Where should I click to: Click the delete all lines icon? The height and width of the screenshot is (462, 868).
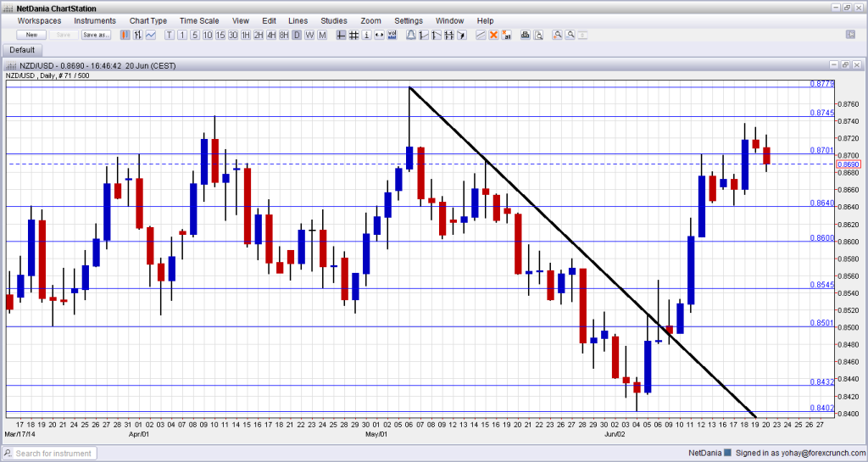pyautogui.click(x=506, y=35)
